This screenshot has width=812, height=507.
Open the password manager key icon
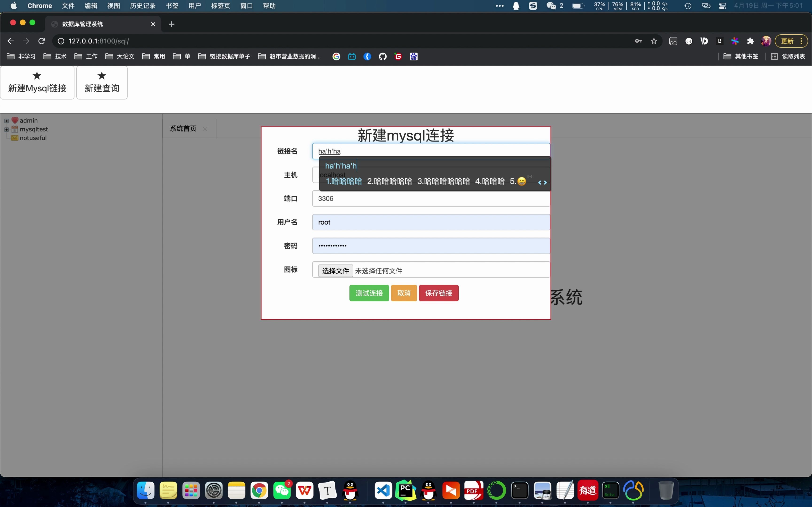point(638,41)
